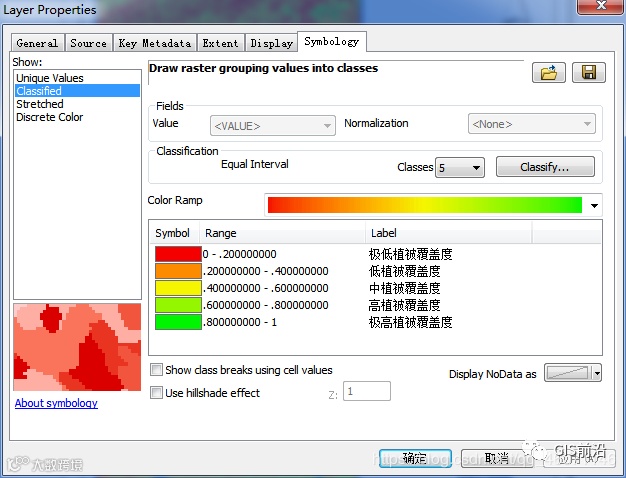Click range text '0 - .200000000'
Screen dimensions: 626x478
(239, 254)
